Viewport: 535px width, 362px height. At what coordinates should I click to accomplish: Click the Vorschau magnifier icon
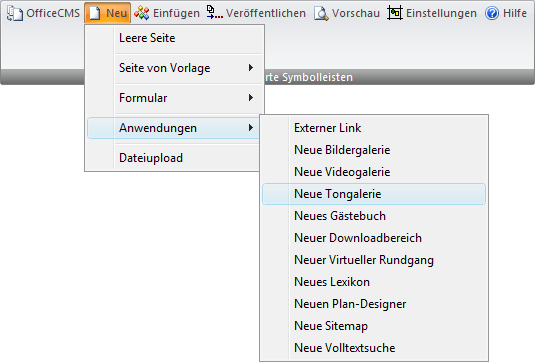pos(321,14)
